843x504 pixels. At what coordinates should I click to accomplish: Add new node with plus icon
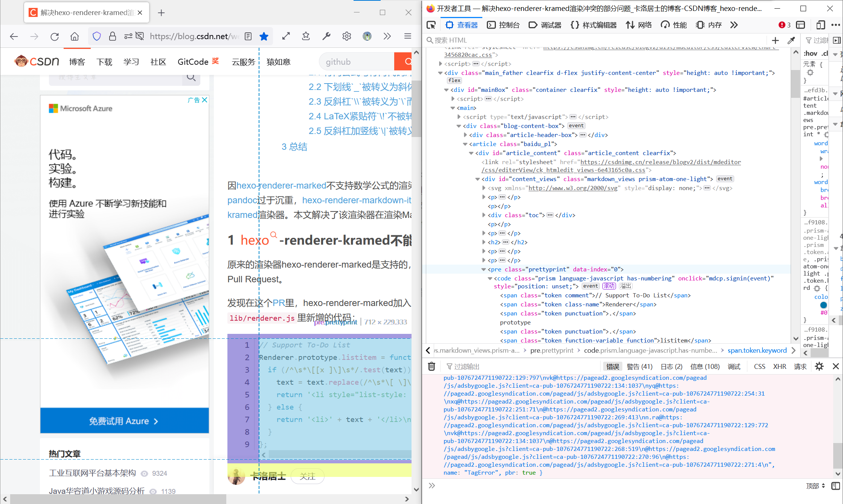click(775, 40)
